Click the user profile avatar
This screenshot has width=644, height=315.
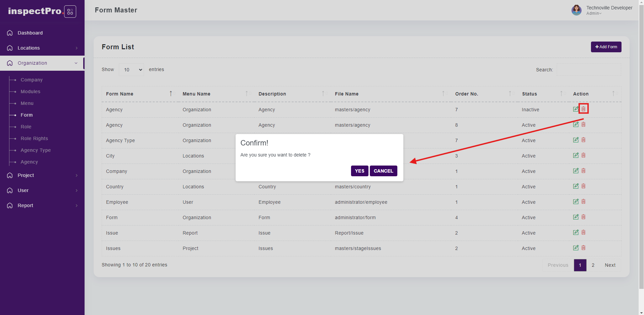coord(576,10)
